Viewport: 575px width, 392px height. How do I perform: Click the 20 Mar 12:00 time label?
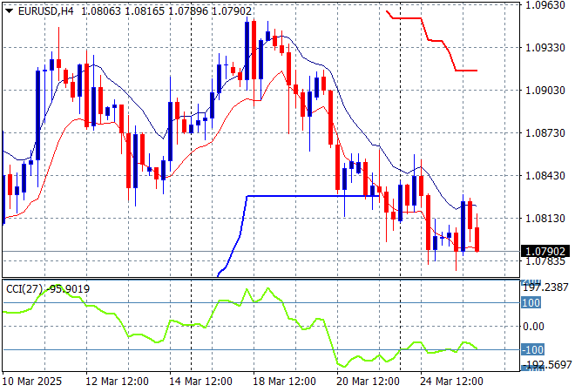(368, 382)
